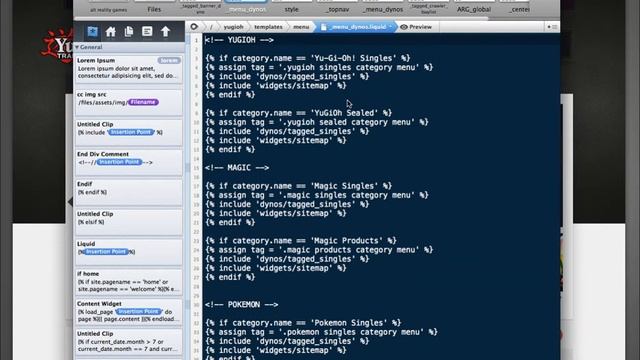This screenshot has width=640, height=360.
Task: Switch to the _tagged_banner tab
Action: (x=200, y=9)
